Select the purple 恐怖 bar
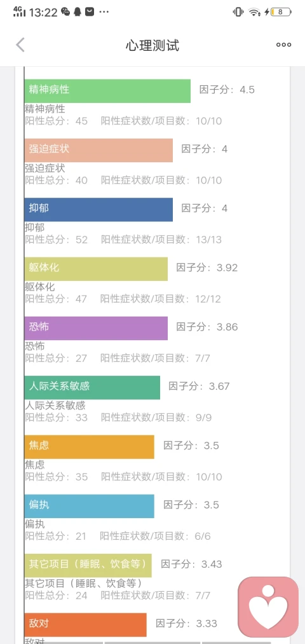 96,328
